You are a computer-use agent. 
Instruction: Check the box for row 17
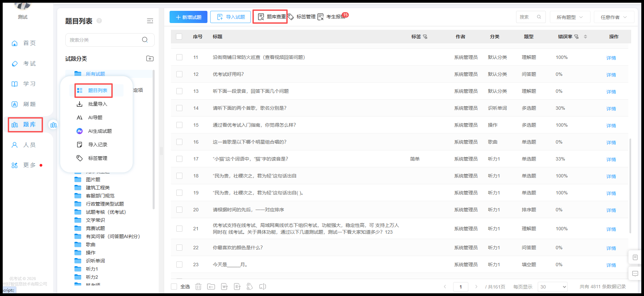179,159
